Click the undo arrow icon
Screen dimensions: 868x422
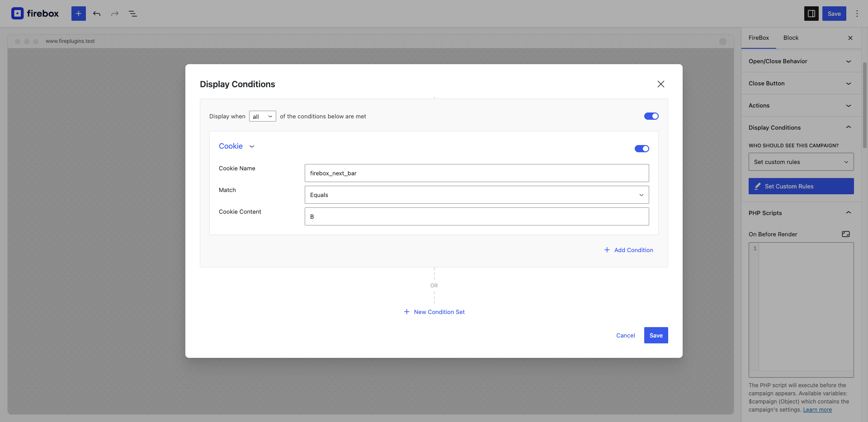[x=97, y=14]
